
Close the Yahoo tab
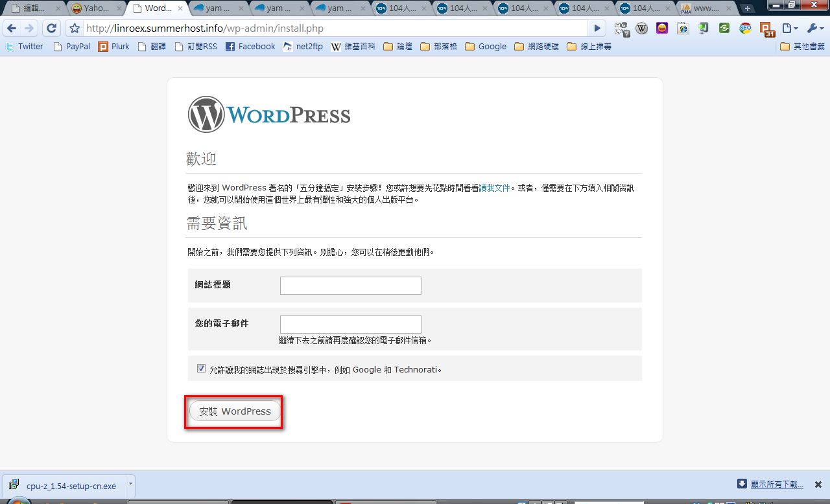click(119, 9)
